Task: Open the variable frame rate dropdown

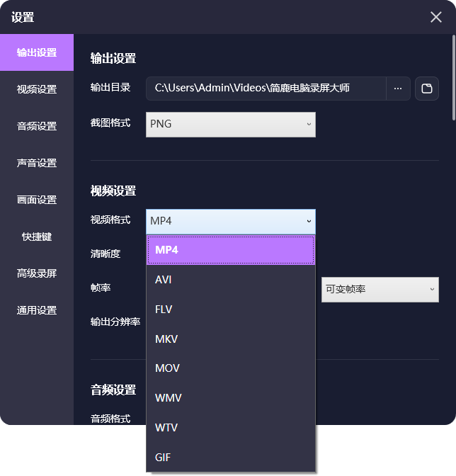Action: point(380,289)
